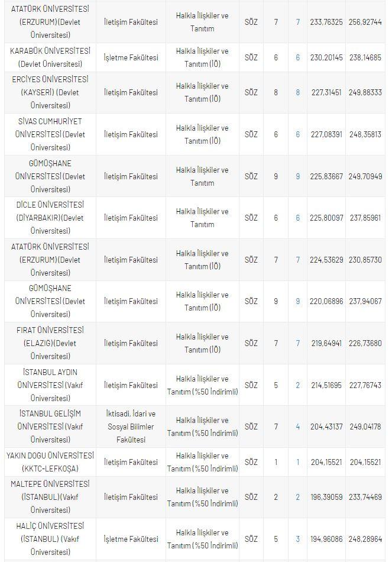Click blue 9 beside score 225,83667

tap(298, 176)
